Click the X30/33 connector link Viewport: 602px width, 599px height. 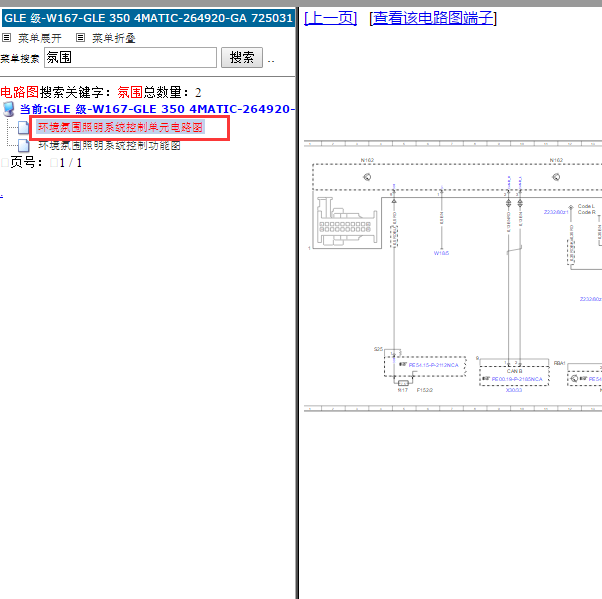point(514,390)
